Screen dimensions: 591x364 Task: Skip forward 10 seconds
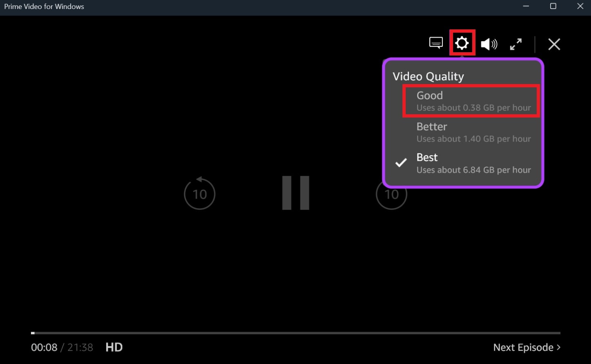tap(392, 194)
